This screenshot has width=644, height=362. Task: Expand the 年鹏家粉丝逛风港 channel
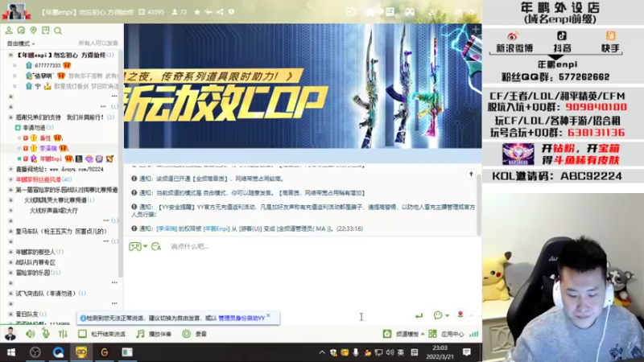[10, 179]
